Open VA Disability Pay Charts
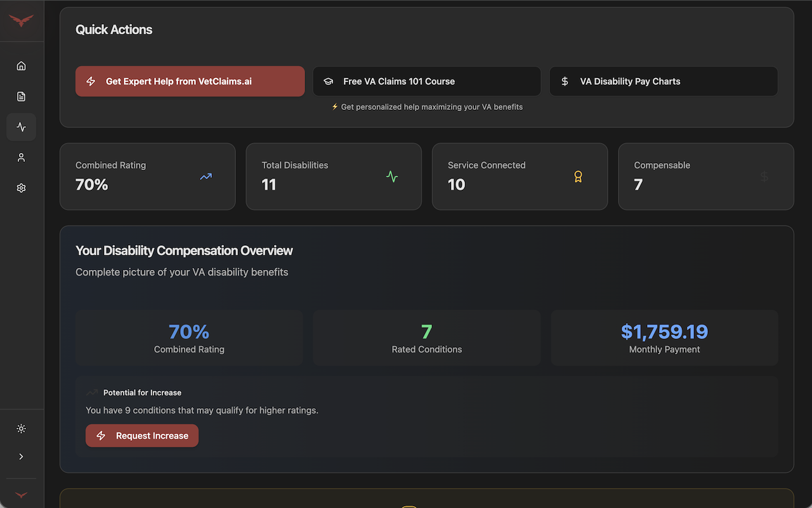This screenshot has height=508, width=812. (x=664, y=81)
